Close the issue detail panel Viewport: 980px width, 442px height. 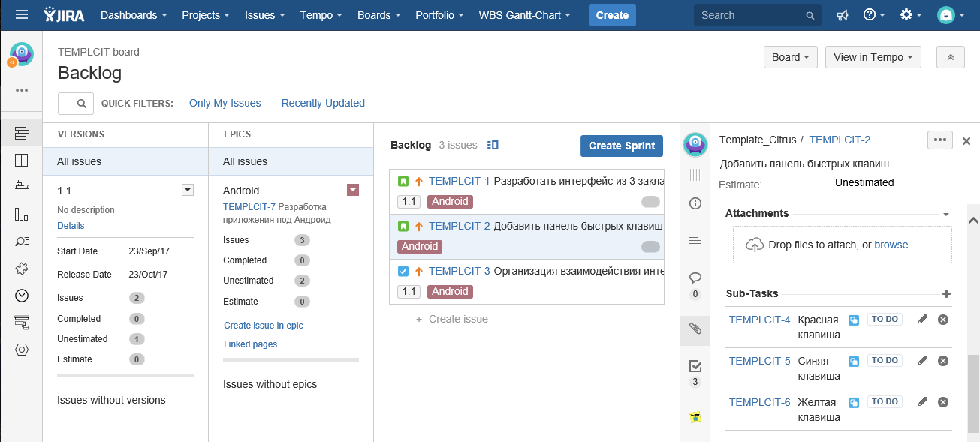pos(966,140)
